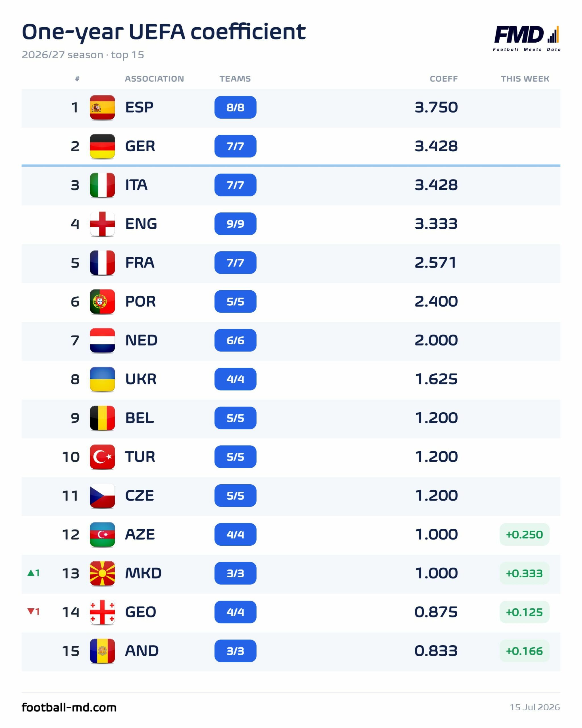The height and width of the screenshot is (728, 582).
Task: Click the red down arrow beside GEO
Action: 31,611
